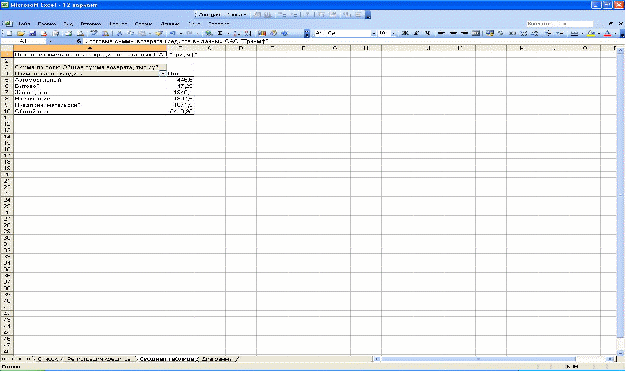Image resolution: width=626 pixels, height=372 pixels.
Task: Increase the cell indent
Action: pos(559,34)
